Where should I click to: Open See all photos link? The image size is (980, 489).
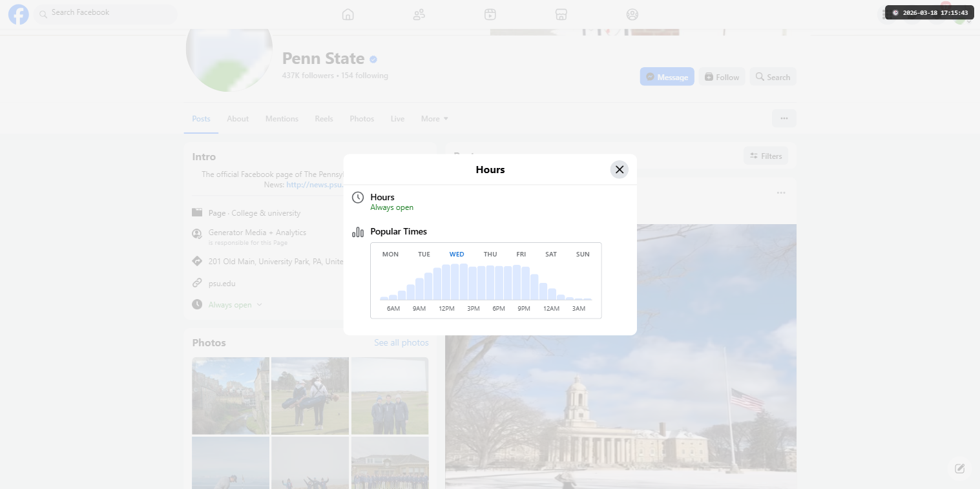click(401, 342)
